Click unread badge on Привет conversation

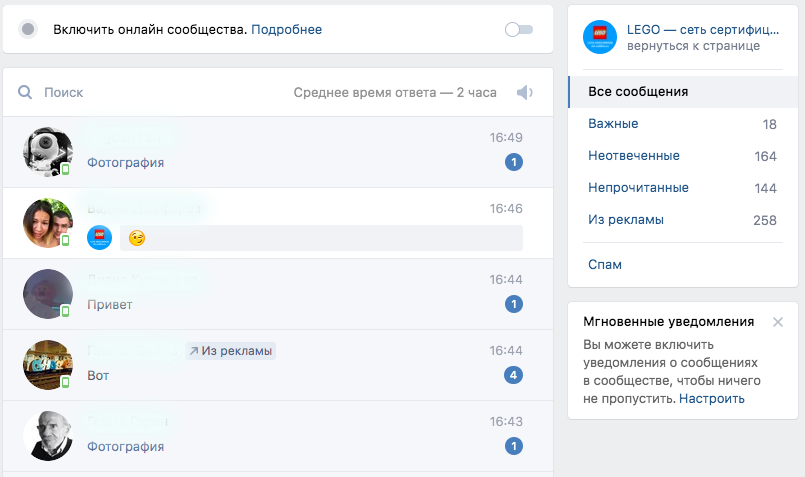[513, 304]
